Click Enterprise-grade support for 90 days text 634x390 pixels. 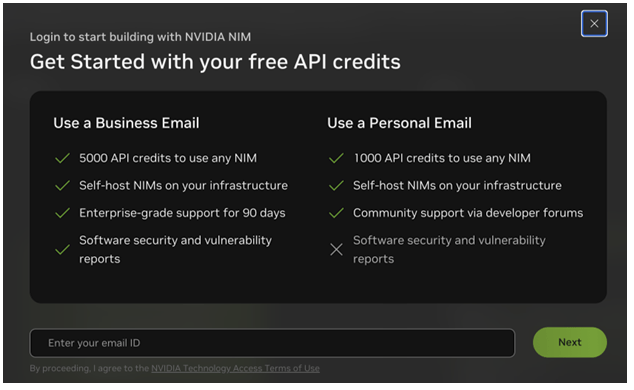click(182, 213)
